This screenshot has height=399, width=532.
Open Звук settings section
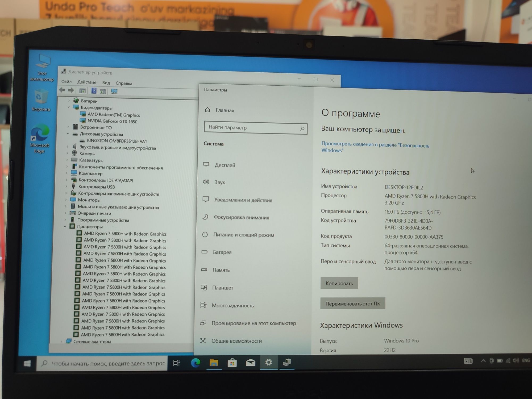214,182
